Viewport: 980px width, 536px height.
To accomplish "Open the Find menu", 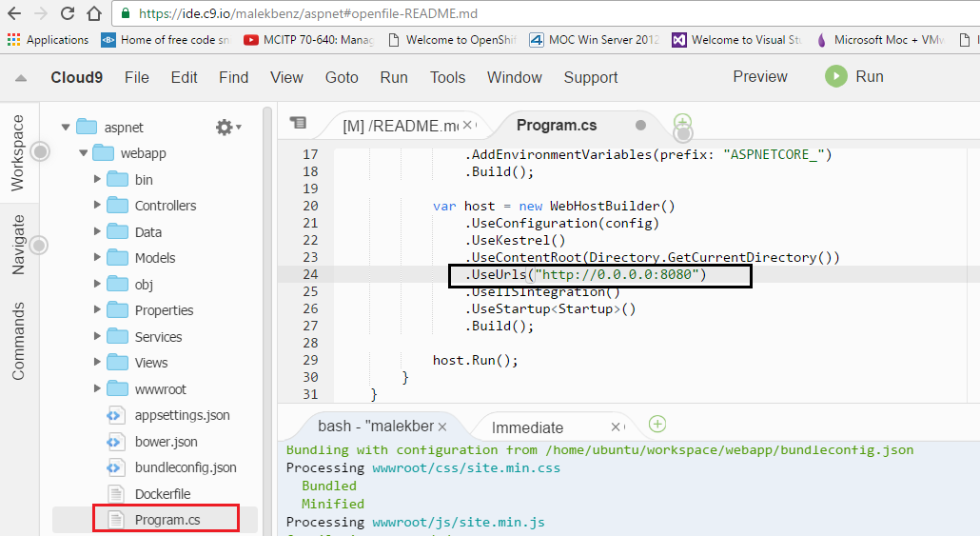I will tap(234, 77).
